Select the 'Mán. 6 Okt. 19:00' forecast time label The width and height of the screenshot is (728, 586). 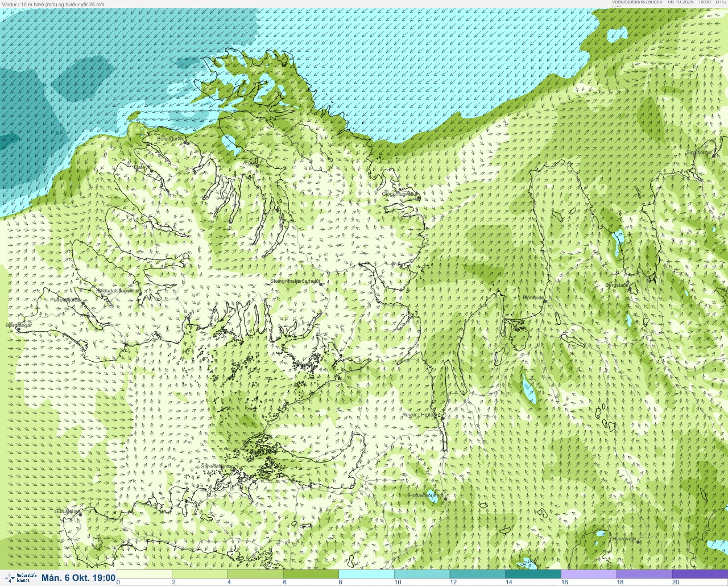78,577
